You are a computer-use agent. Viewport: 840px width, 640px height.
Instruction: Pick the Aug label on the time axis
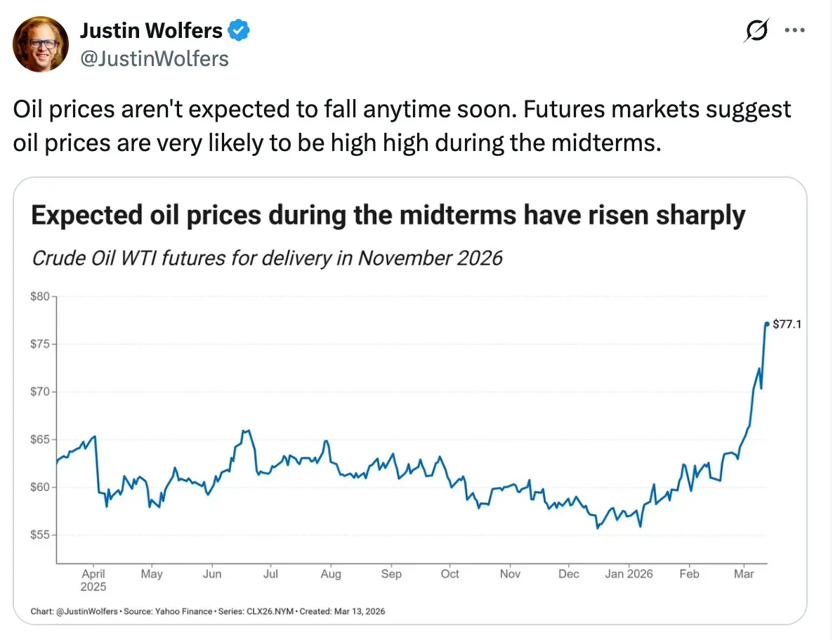point(331,574)
